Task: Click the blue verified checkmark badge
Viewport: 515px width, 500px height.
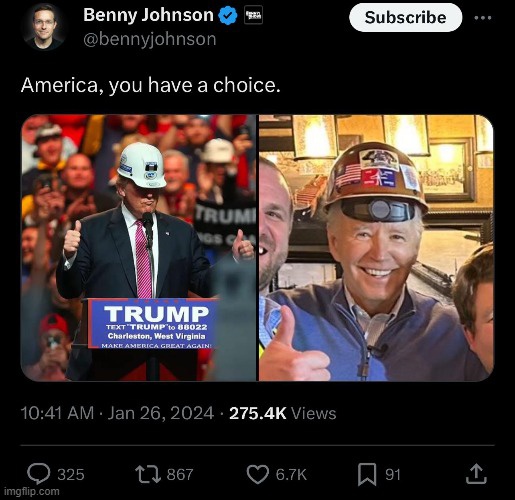Action: point(228,16)
